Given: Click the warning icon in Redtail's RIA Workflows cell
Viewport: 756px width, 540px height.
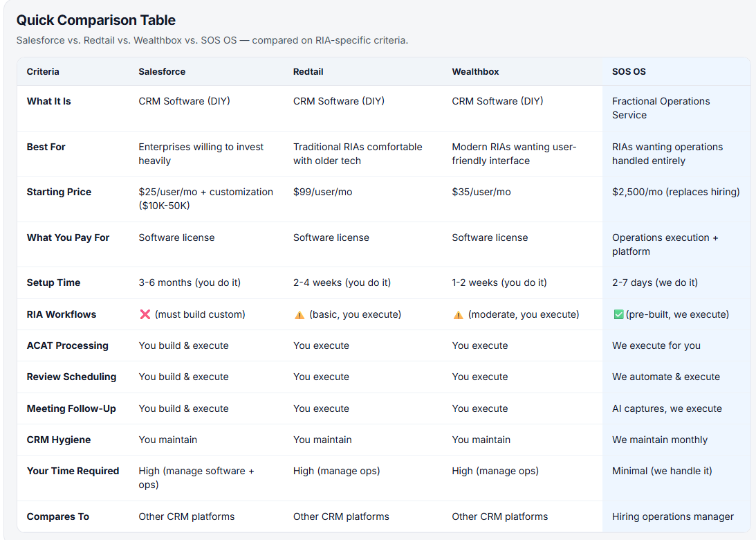Looking at the screenshot, I should (x=299, y=314).
